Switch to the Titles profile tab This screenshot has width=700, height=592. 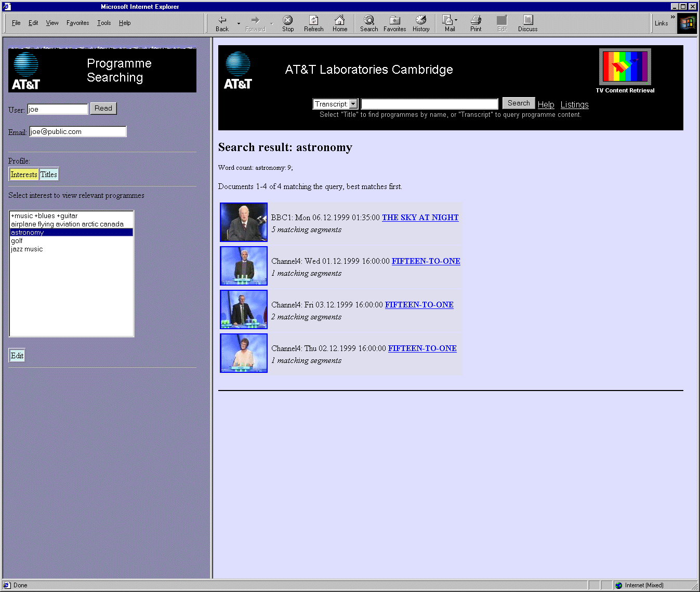coord(49,174)
